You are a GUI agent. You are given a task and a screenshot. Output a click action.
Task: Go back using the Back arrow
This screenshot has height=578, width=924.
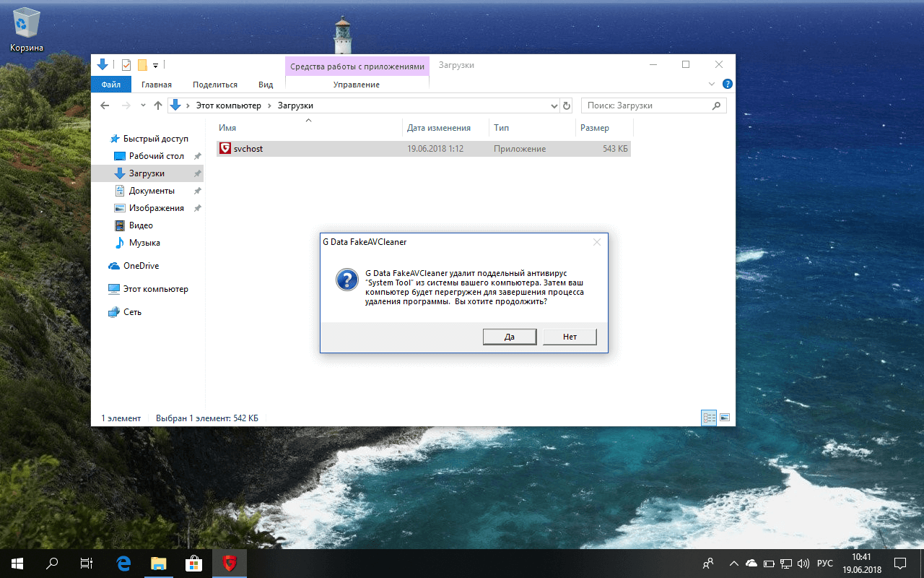coord(105,105)
